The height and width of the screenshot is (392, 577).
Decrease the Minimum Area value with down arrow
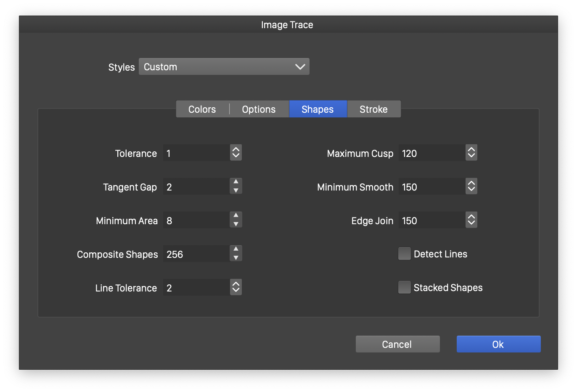tap(236, 224)
